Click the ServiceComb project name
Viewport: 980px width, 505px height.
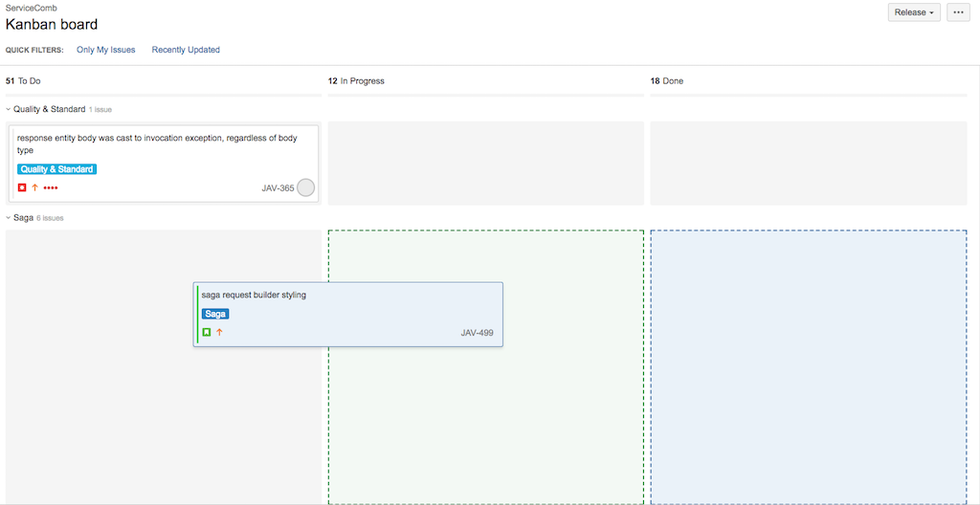(x=31, y=8)
